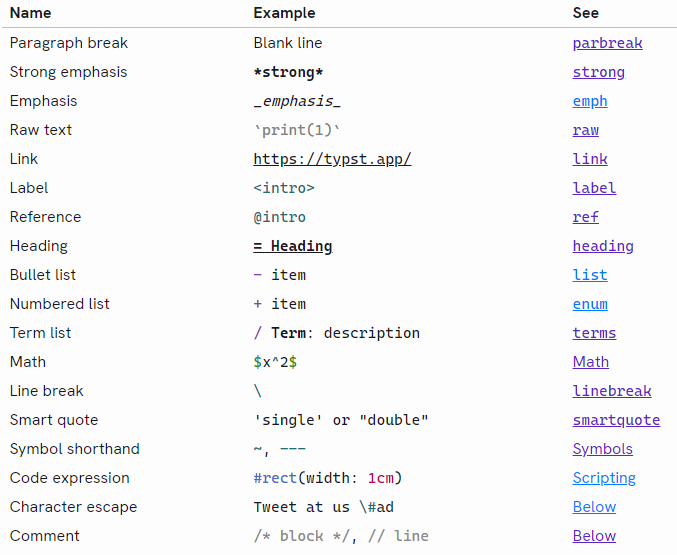
Task: Open the parbreak reference link
Action: [607, 43]
